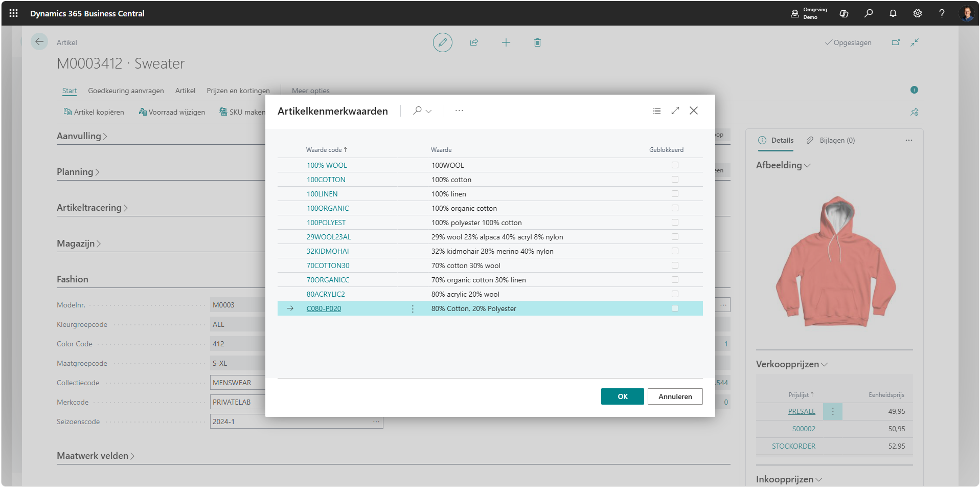Click the share icon in the header
The height and width of the screenshot is (487, 980).
474,42
